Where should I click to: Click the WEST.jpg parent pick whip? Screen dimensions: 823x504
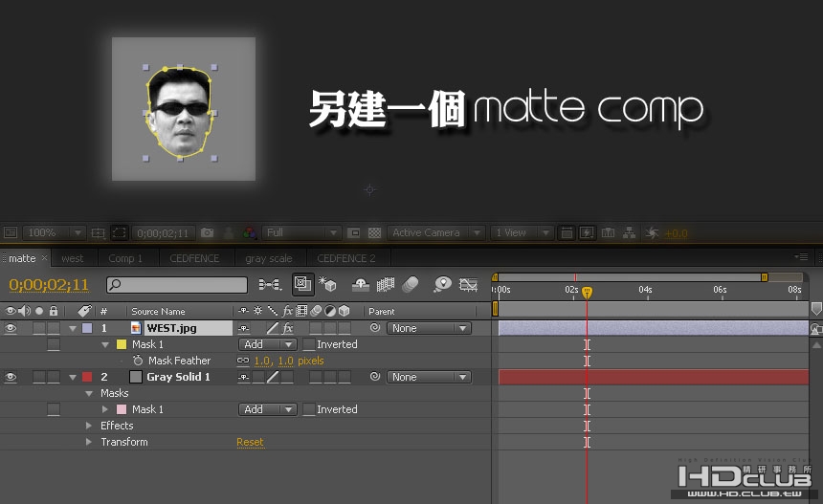375,328
